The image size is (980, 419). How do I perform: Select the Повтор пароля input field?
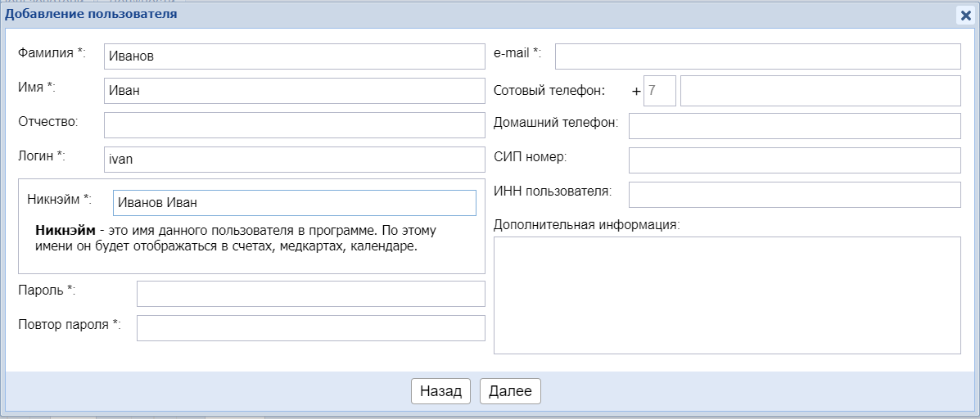310,328
